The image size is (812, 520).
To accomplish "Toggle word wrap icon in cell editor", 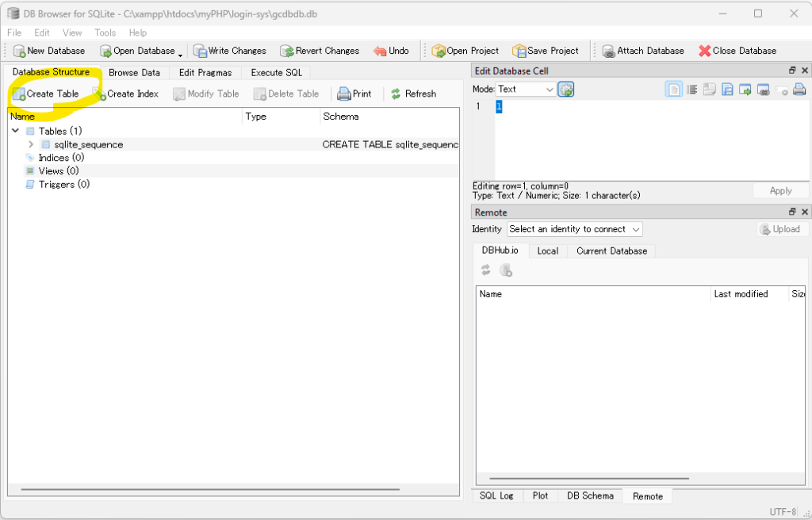I will point(691,90).
